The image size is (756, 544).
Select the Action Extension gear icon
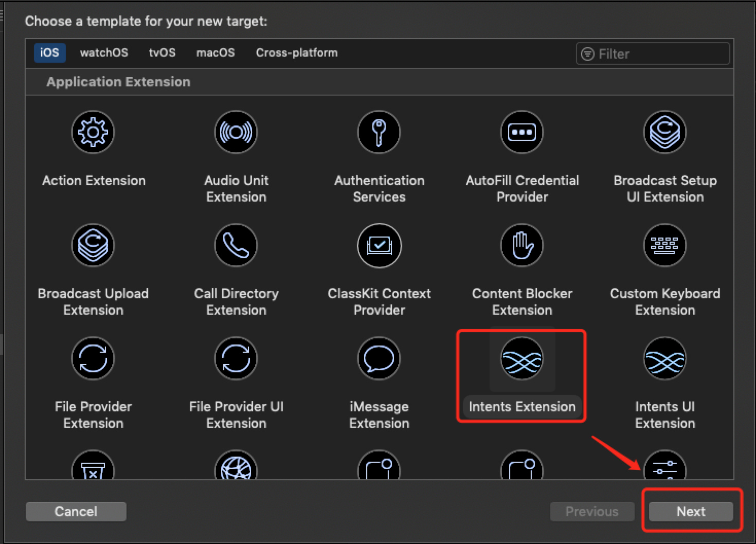[93, 132]
